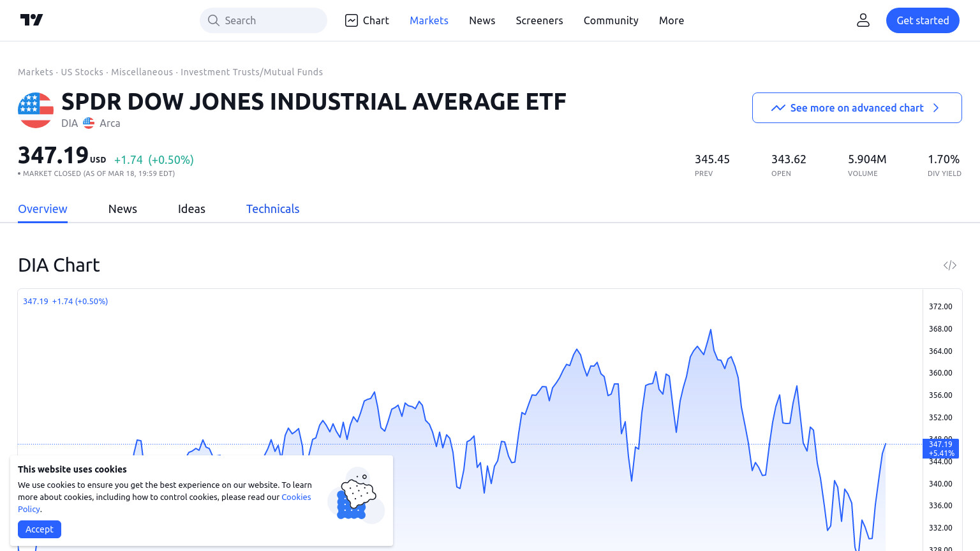
Task: Click the embed code icon above chart
Action: coord(950,265)
